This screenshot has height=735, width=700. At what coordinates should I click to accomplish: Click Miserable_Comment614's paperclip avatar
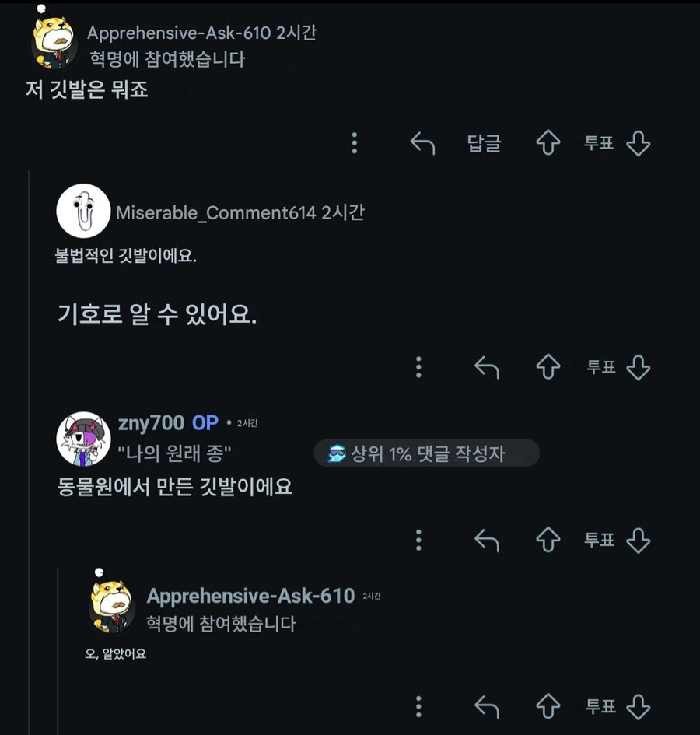click(x=83, y=211)
